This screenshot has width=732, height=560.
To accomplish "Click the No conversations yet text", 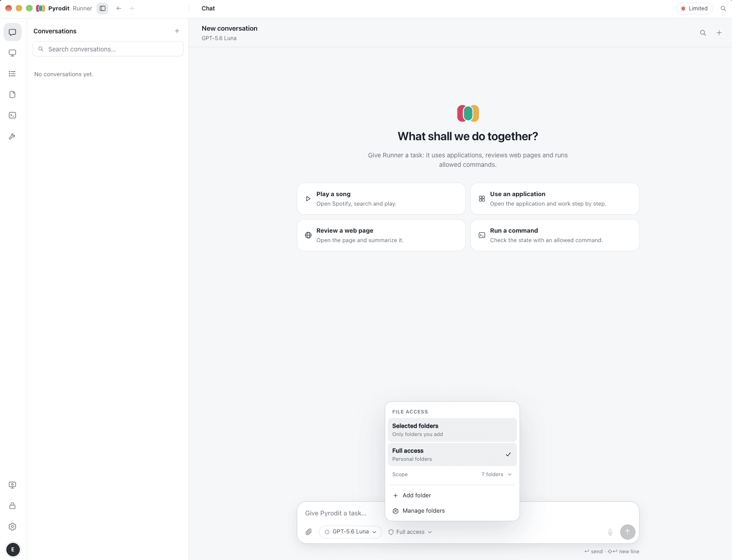I will click(64, 74).
